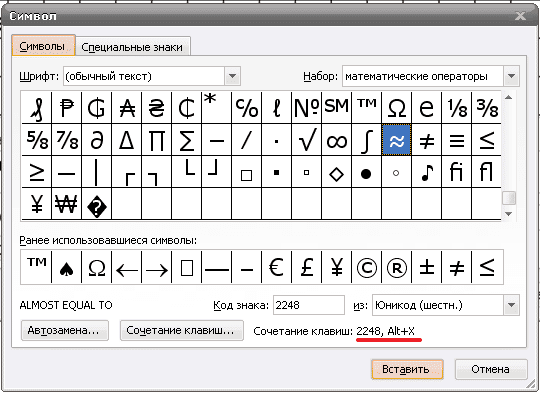Click the symbol grid scroll up arrow
The height and width of the screenshot is (393, 540).
(509, 98)
